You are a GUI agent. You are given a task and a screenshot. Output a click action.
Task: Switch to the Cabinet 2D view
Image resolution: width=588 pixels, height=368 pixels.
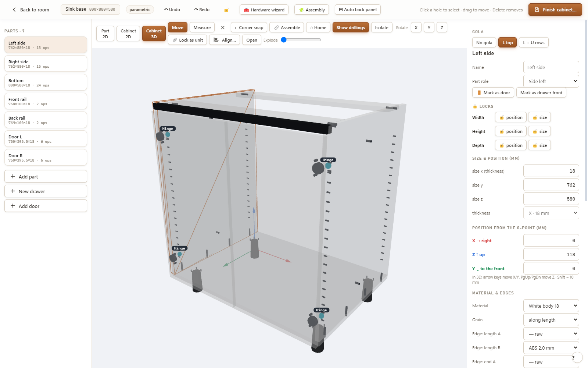click(128, 33)
